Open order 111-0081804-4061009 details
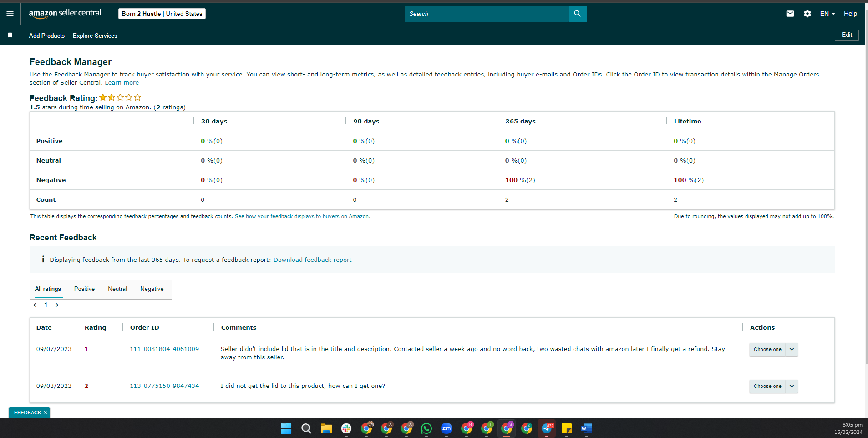The height and width of the screenshot is (438, 868). [x=164, y=349]
